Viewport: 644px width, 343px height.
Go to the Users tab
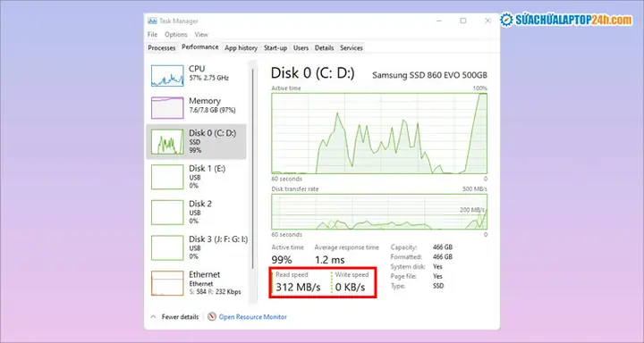(x=301, y=48)
